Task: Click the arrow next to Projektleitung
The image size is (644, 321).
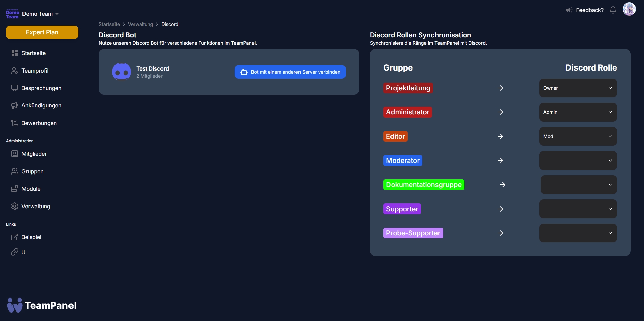Action: (500, 88)
